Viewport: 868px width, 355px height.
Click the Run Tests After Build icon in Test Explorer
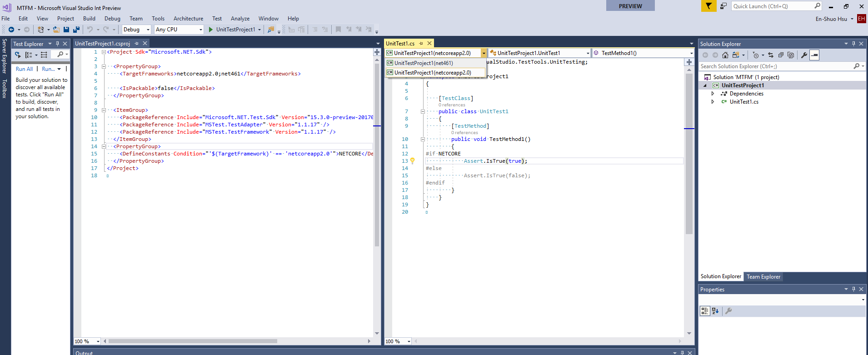18,55
